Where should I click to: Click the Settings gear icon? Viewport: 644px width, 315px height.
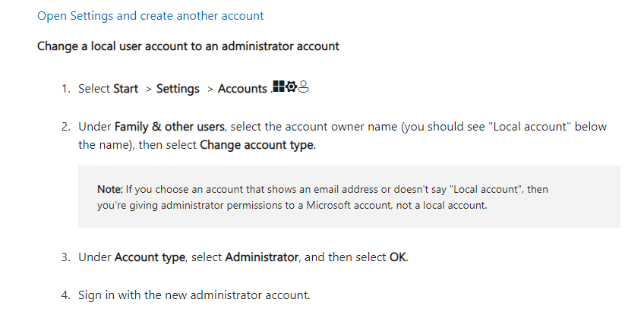[x=290, y=87]
